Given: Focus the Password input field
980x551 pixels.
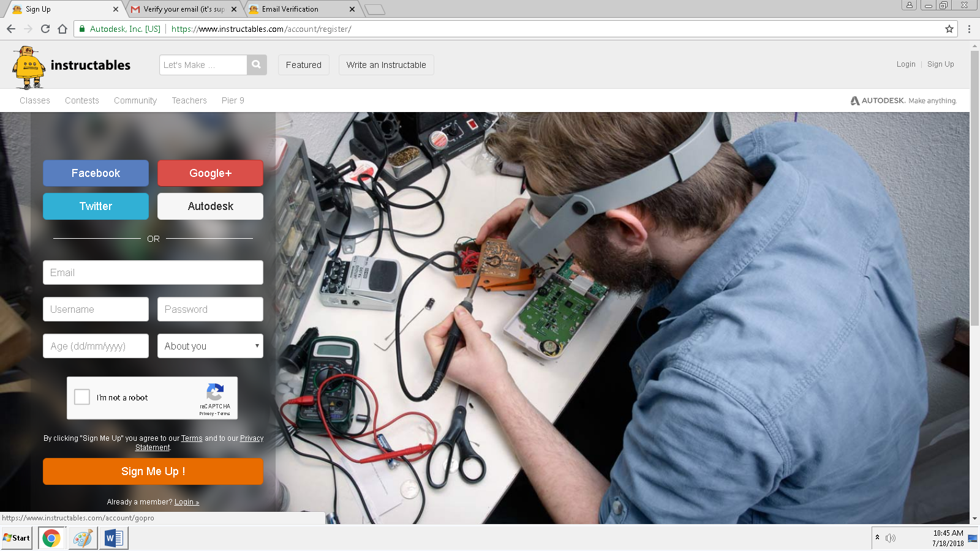Looking at the screenshot, I should pyautogui.click(x=210, y=309).
